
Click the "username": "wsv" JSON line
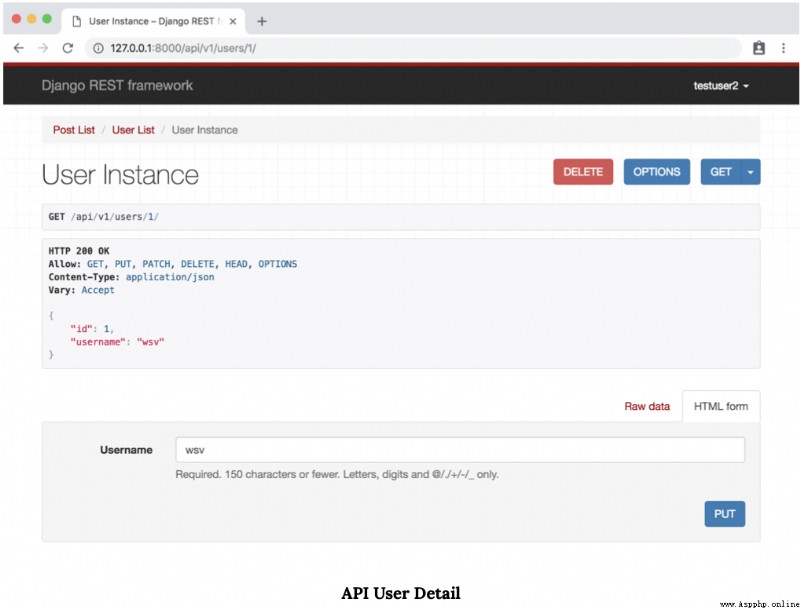point(117,342)
